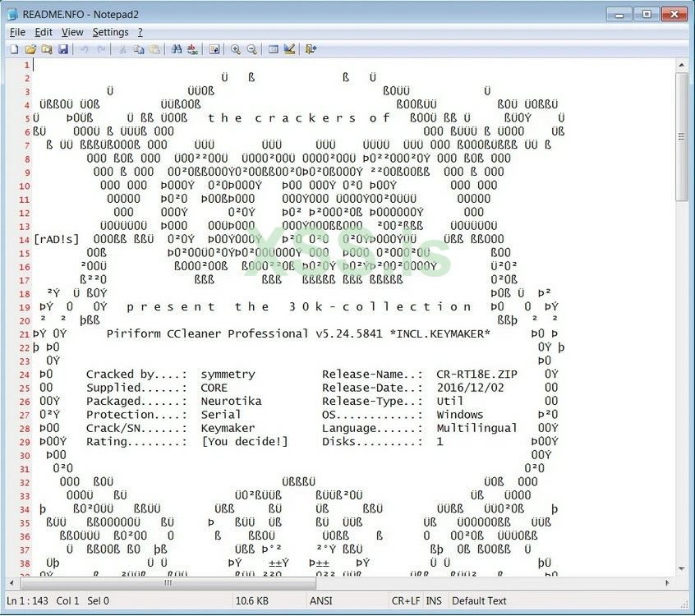
Task: Click 'Piriform CCleaner Professional' title text
Action: [x=207, y=333]
